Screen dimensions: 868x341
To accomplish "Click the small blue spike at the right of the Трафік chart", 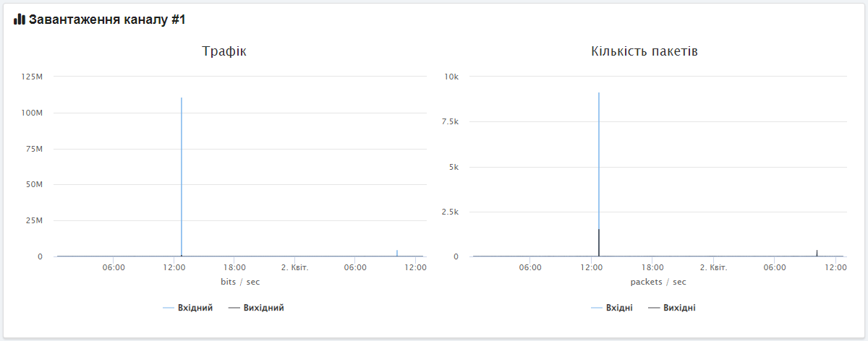I will 397,253.
